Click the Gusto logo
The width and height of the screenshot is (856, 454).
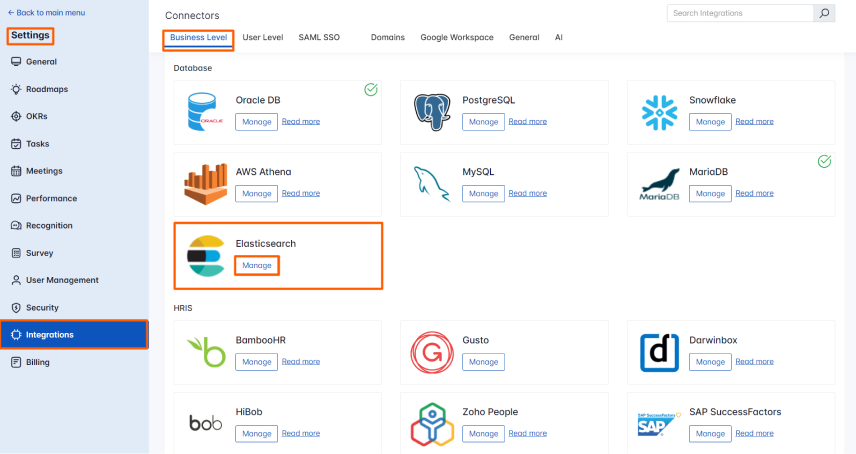click(x=432, y=352)
